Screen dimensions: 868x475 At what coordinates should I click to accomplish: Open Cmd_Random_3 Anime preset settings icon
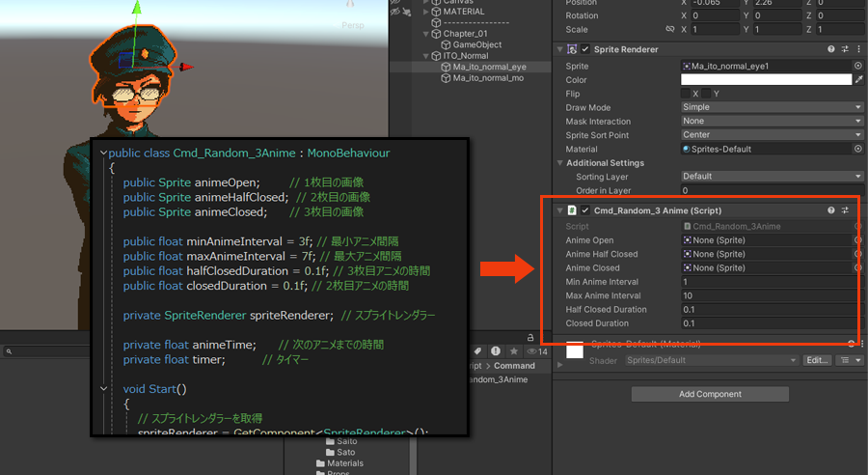click(846, 210)
